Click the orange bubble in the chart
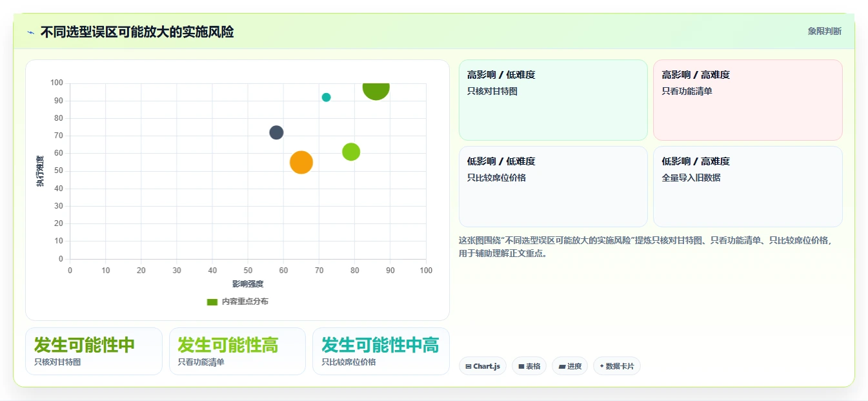The height and width of the screenshot is (401, 868). tap(301, 162)
